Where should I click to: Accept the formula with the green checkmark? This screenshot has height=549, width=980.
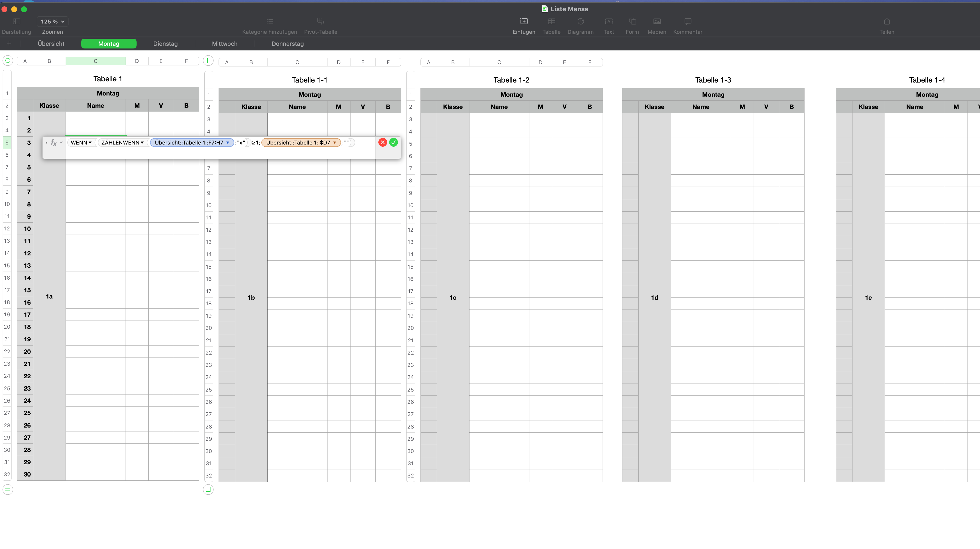393,142
